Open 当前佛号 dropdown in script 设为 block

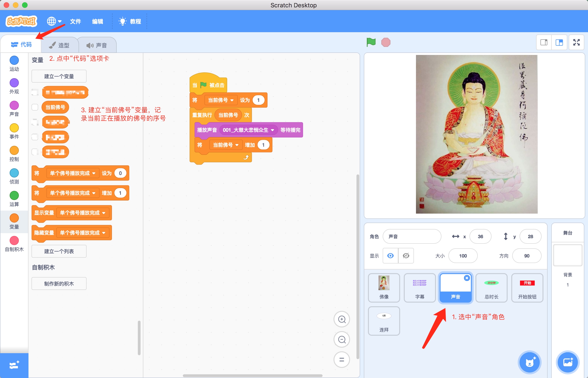click(221, 100)
